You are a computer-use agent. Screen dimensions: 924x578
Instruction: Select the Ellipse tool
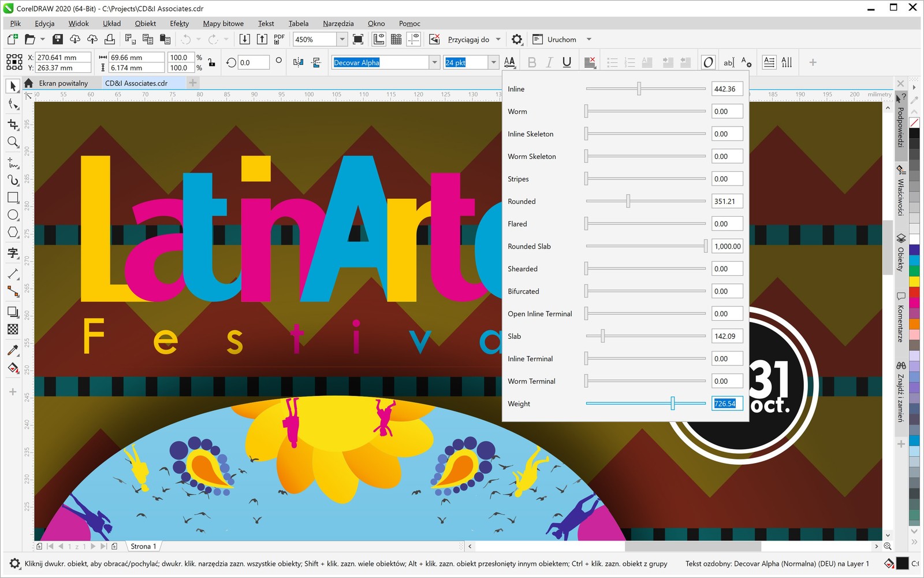[x=13, y=215]
